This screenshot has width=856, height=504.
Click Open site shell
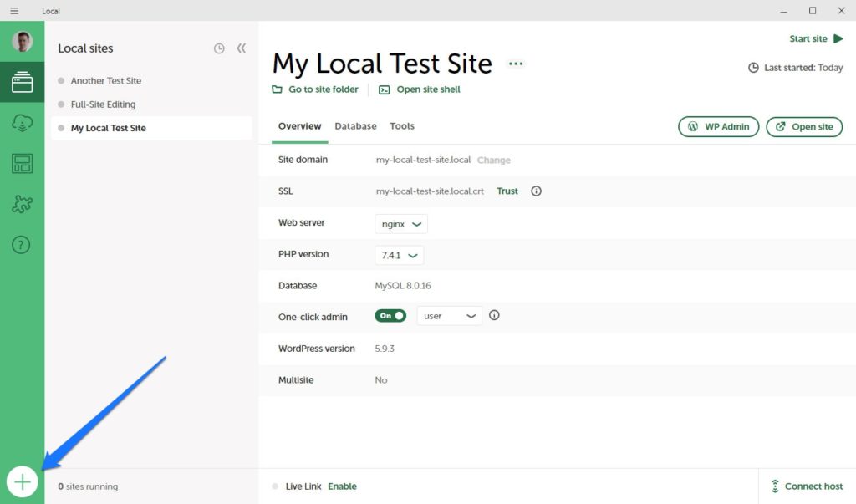[420, 89]
